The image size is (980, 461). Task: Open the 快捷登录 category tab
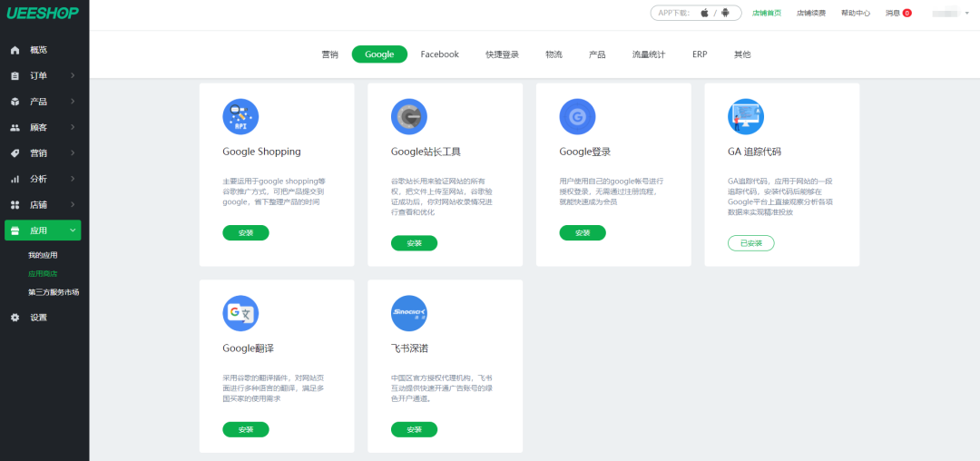click(x=502, y=54)
